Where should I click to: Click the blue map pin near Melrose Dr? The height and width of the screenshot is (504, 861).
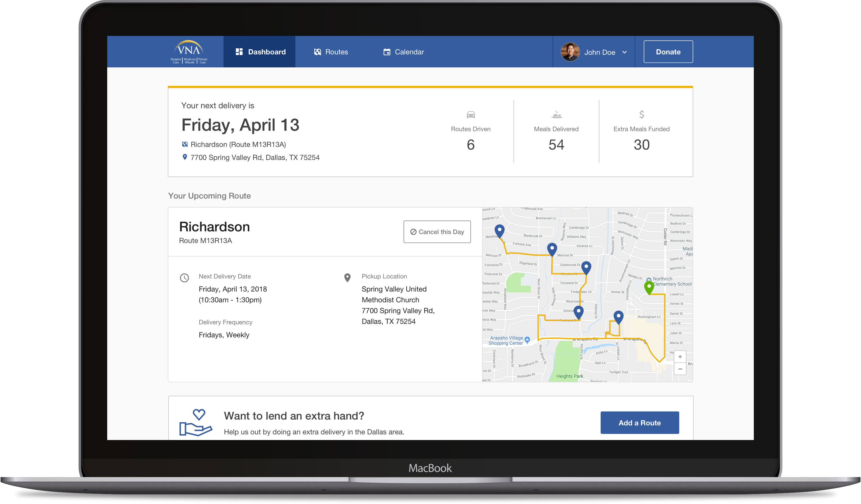tap(552, 249)
